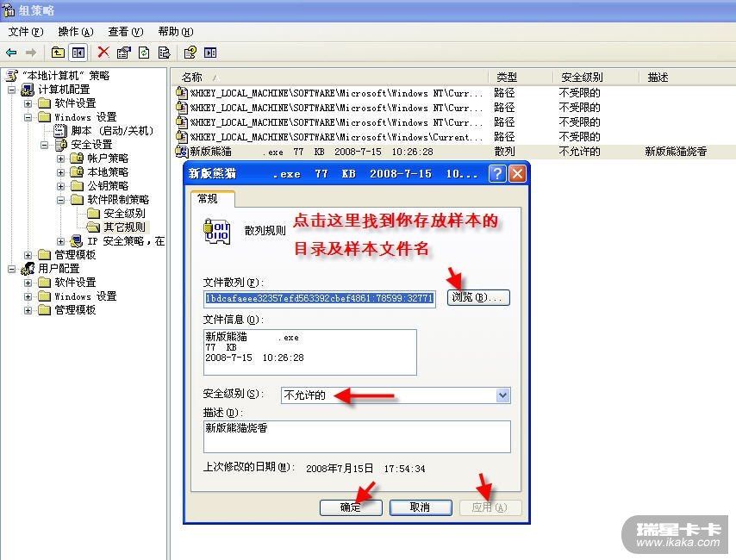Click the Refresh toolbar icon
The image size is (736, 560).
coord(144,53)
